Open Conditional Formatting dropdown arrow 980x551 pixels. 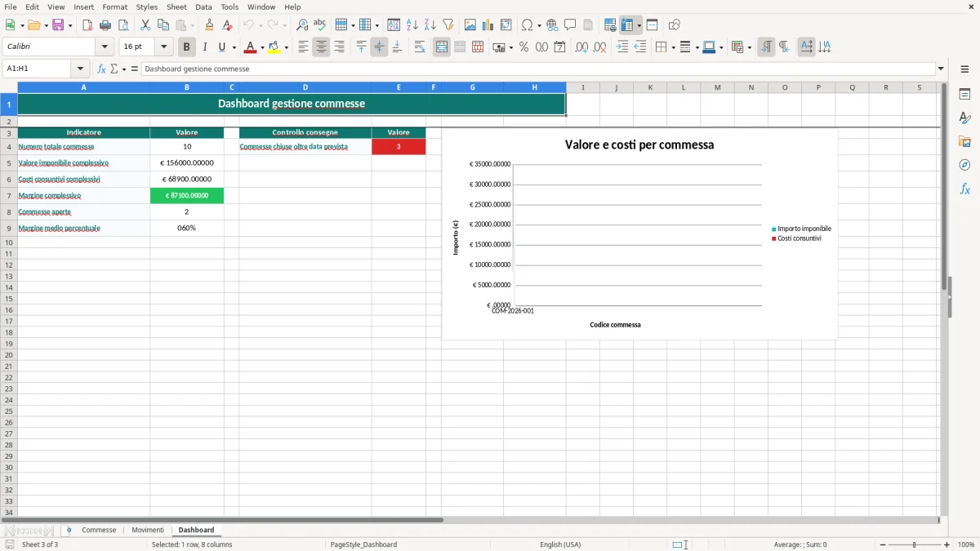(x=749, y=47)
